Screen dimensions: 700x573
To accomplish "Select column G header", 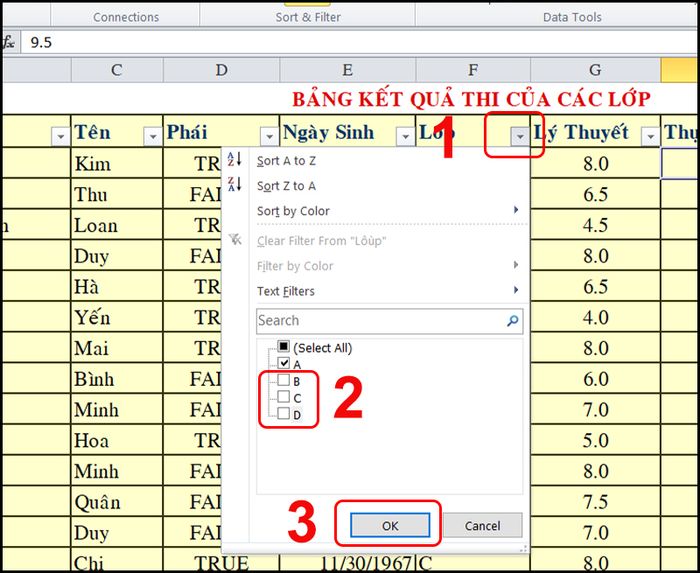I will (596, 70).
